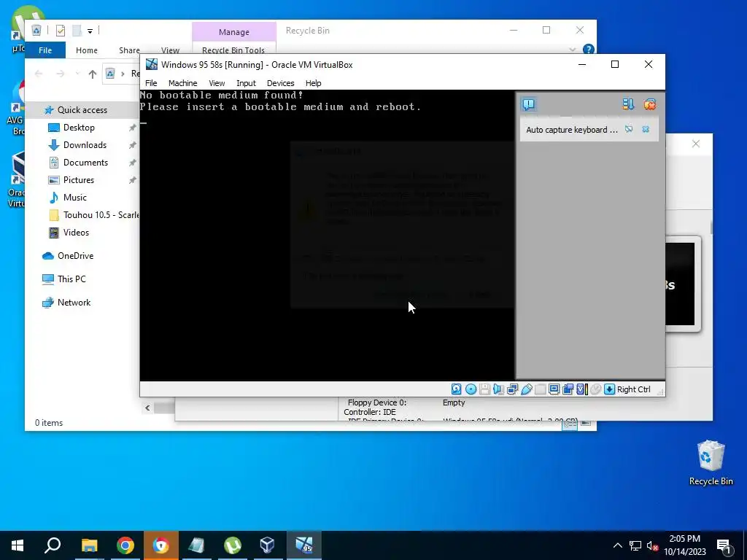This screenshot has height=560, width=747.
Task: Switch to the Share ribbon tab in explorer
Action: click(x=129, y=50)
